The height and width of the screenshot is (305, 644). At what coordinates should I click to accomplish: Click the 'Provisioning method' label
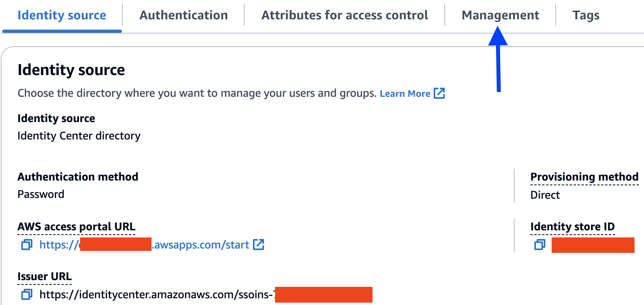pos(584,177)
